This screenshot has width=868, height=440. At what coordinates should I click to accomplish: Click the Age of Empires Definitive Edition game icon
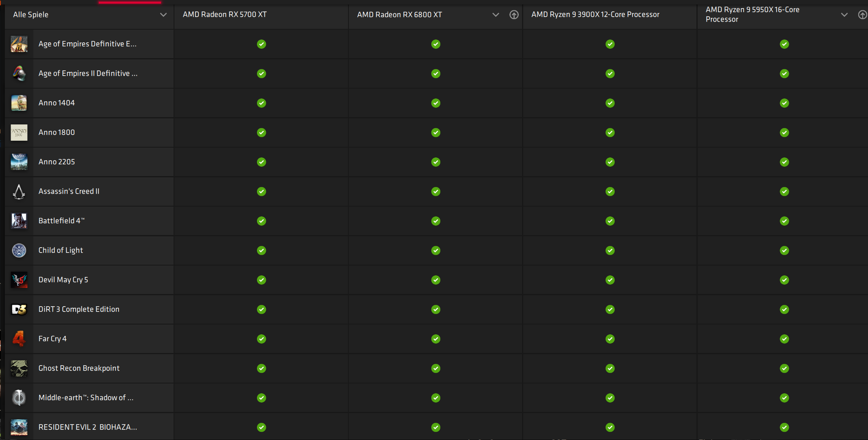(x=19, y=44)
